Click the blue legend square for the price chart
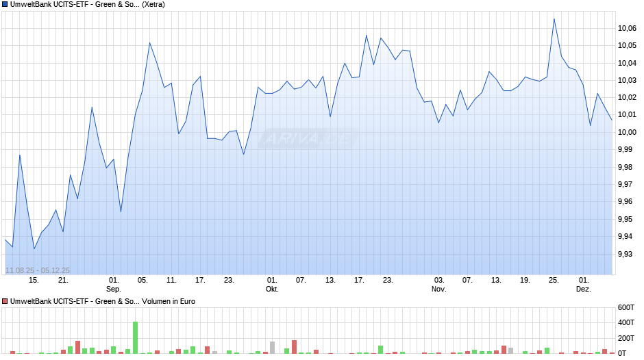644x360 pixels. pyautogui.click(x=5, y=5)
